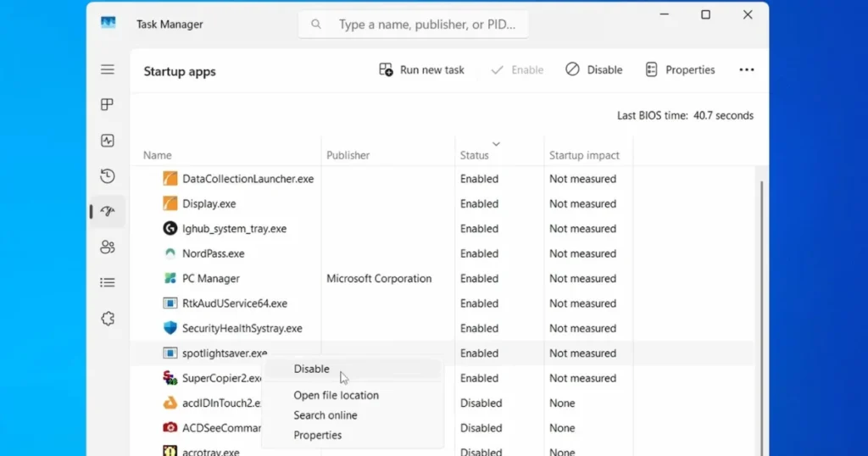Select the Display.exe row name
The image size is (868, 456).
click(209, 203)
